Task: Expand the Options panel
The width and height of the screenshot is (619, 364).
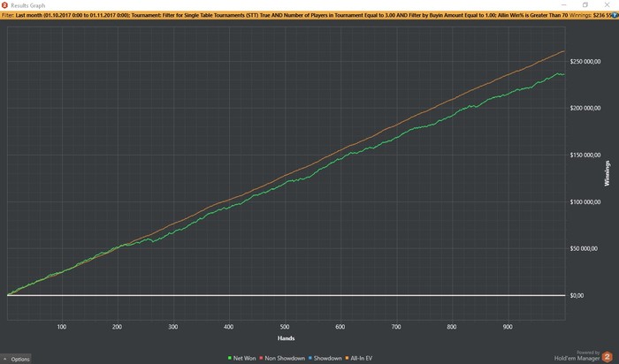Action: 16,359
